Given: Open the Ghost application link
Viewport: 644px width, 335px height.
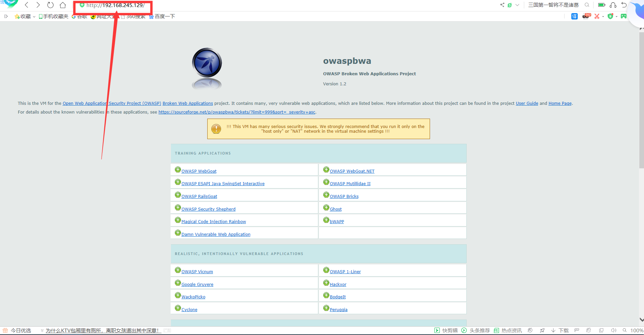Looking at the screenshot, I should [x=335, y=209].
